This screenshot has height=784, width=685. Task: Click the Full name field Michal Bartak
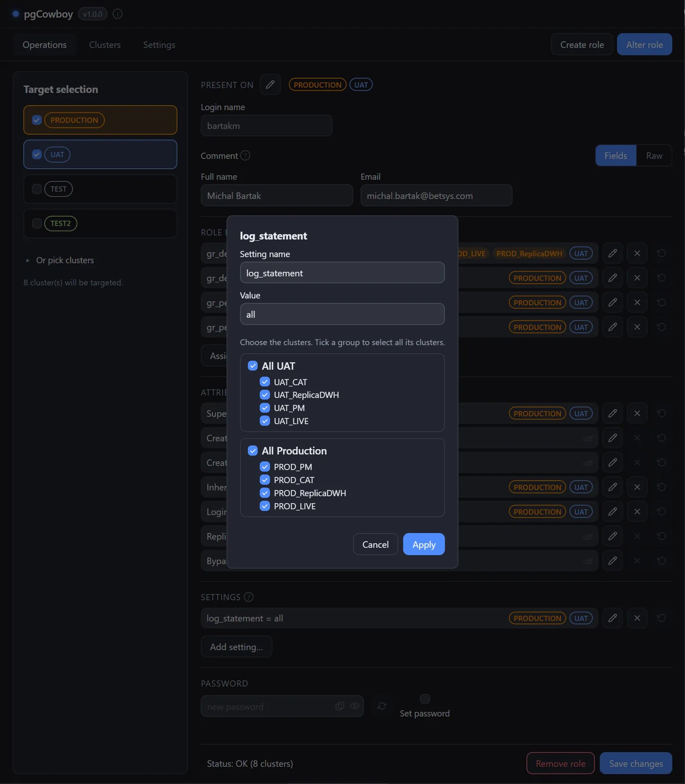click(x=277, y=196)
